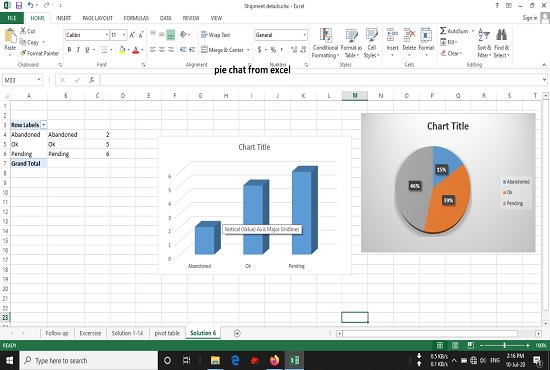Click the Cut scissors icon
Screen dimensions: 550x370
[x=23, y=31]
